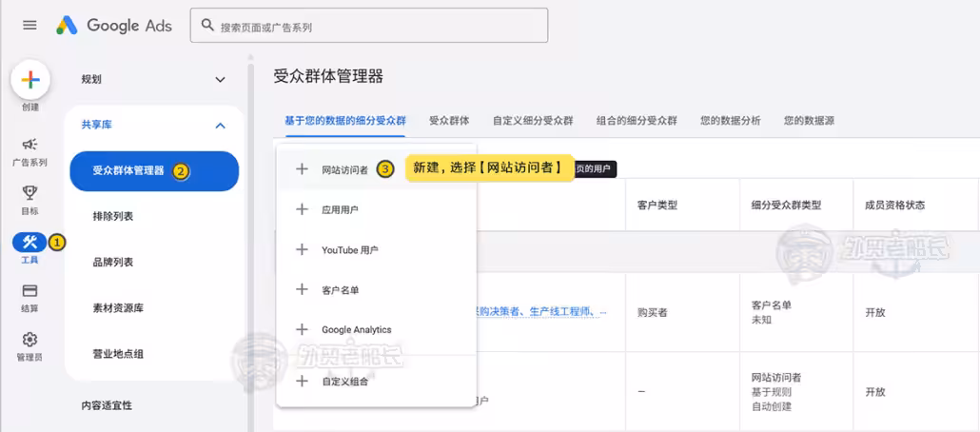Open 目标 trophy icon in sidebar
This screenshot has height=432, width=980.
[30, 192]
